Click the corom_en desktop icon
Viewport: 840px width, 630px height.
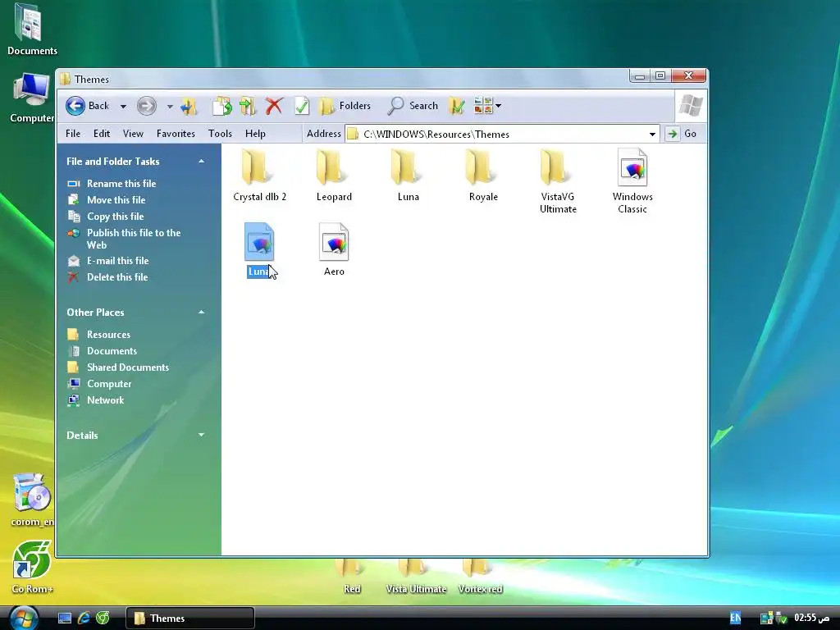(32, 500)
